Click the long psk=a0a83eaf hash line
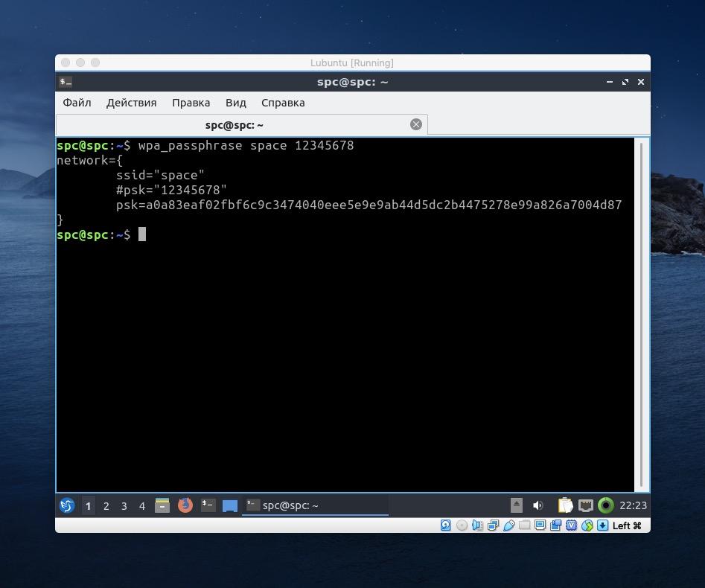 369,205
